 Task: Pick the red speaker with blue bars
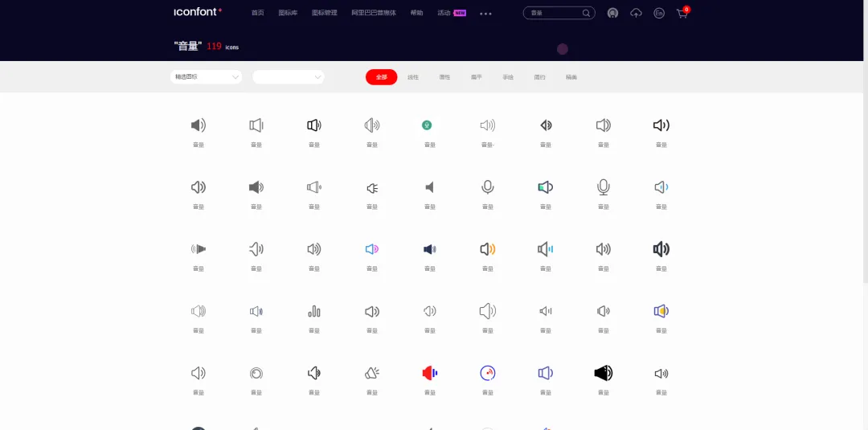tap(429, 373)
